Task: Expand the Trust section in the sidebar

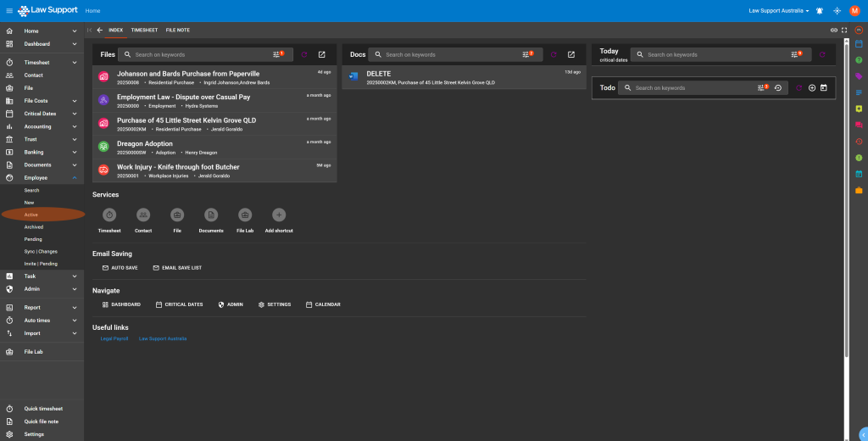Action: pos(75,139)
